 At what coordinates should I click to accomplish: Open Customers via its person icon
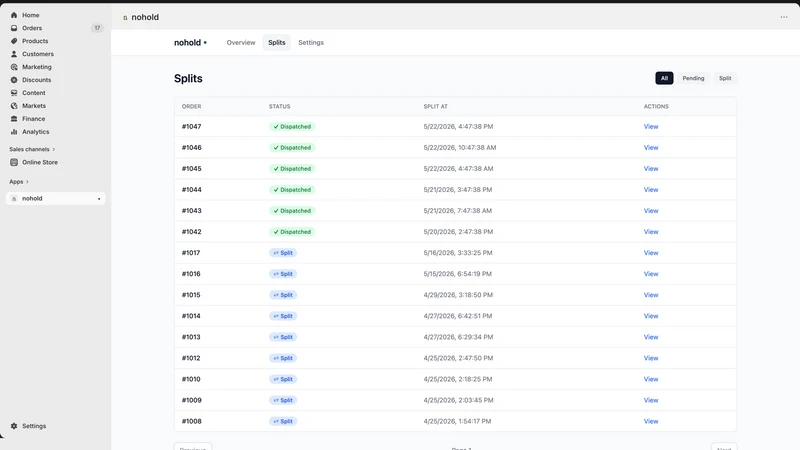tap(14, 54)
